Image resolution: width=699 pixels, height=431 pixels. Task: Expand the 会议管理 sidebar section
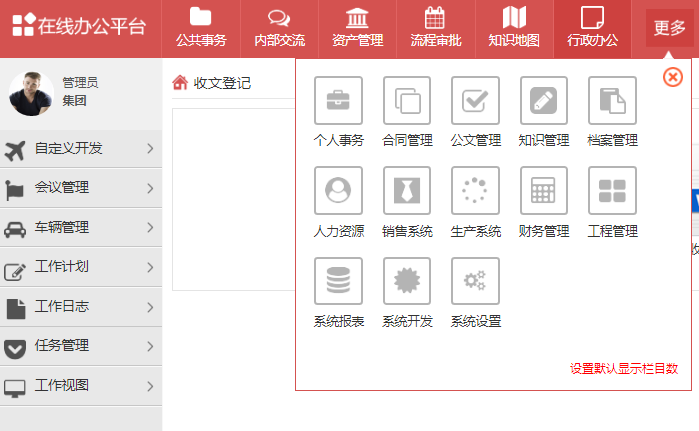80,188
